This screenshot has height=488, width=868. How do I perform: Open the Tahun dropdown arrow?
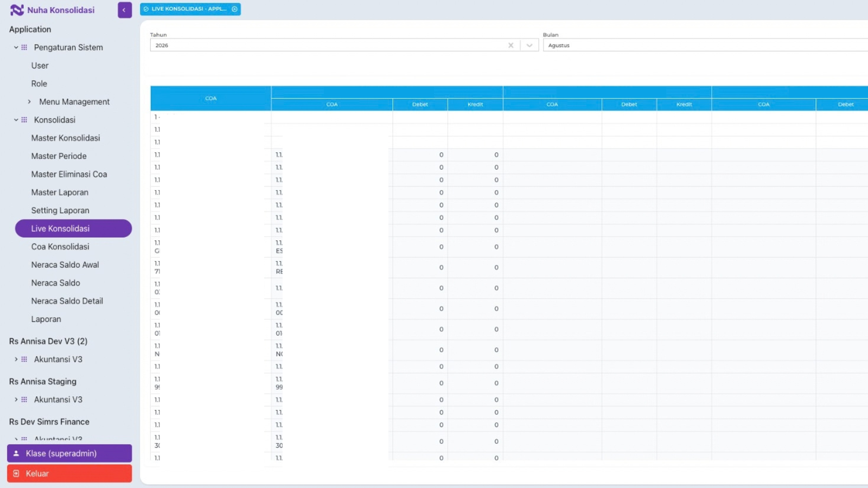[529, 46]
